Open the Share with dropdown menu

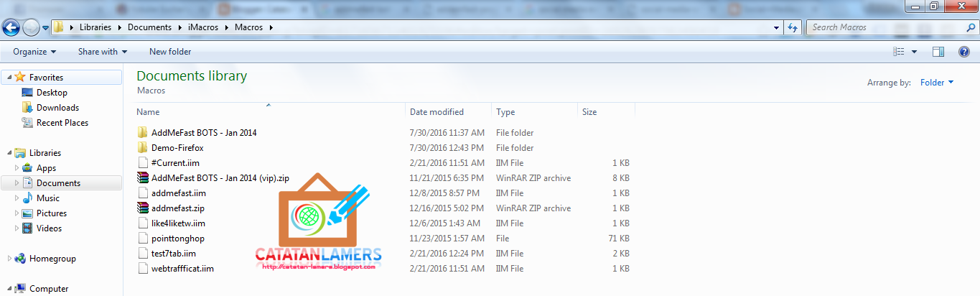click(102, 52)
